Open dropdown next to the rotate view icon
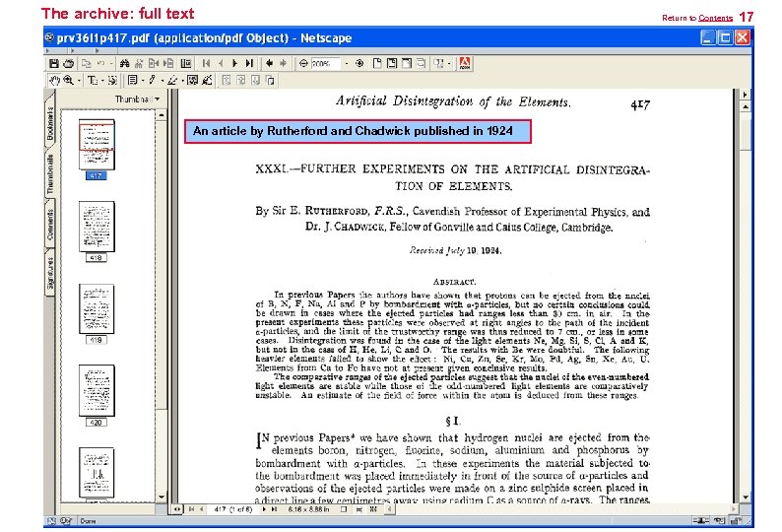782x532 pixels. (449, 63)
